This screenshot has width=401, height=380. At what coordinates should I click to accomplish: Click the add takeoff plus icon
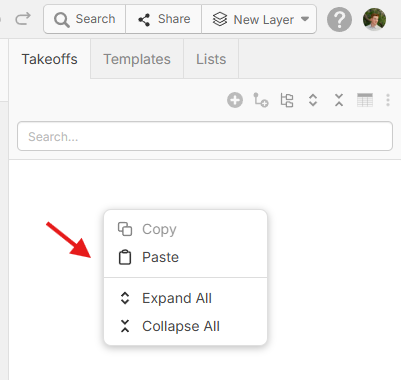point(235,100)
